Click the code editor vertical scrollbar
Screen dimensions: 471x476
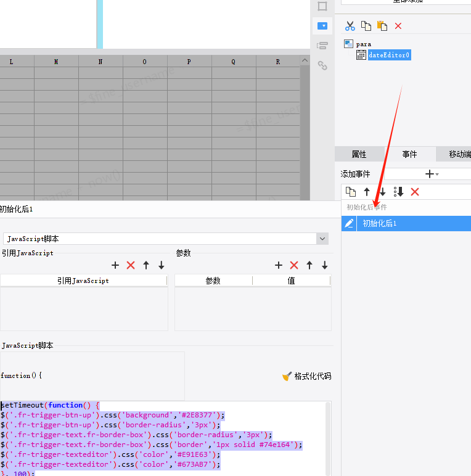(328, 438)
